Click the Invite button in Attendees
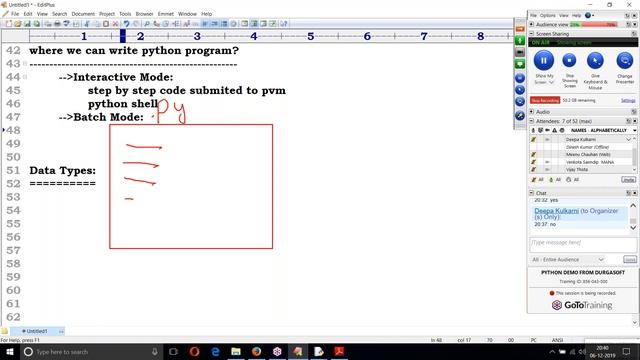The width and height of the screenshot is (640, 360). point(629,180)
